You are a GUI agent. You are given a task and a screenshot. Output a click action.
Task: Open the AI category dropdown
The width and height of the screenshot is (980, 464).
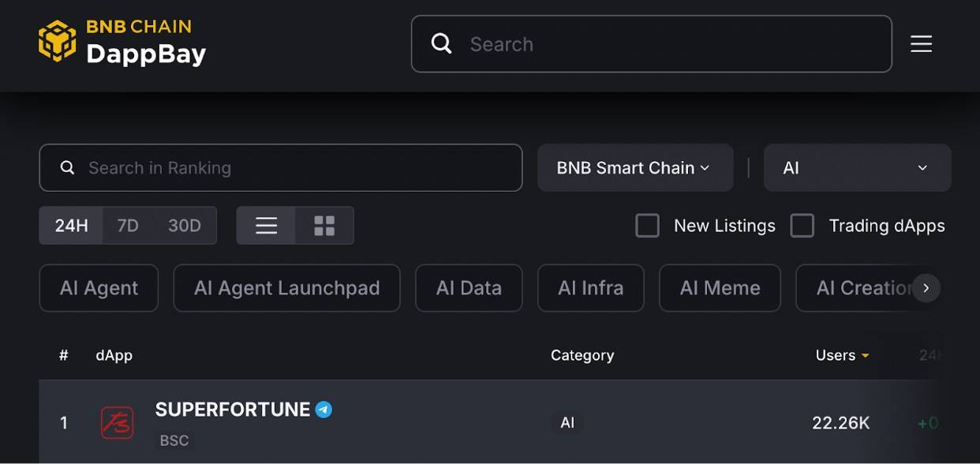(856, 167)
